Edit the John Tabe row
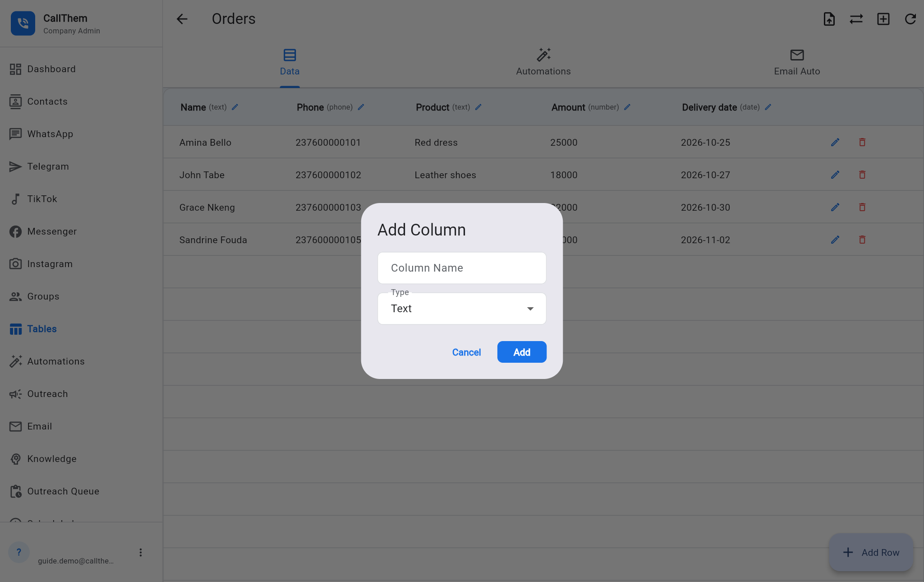 (x=835, y=175)
